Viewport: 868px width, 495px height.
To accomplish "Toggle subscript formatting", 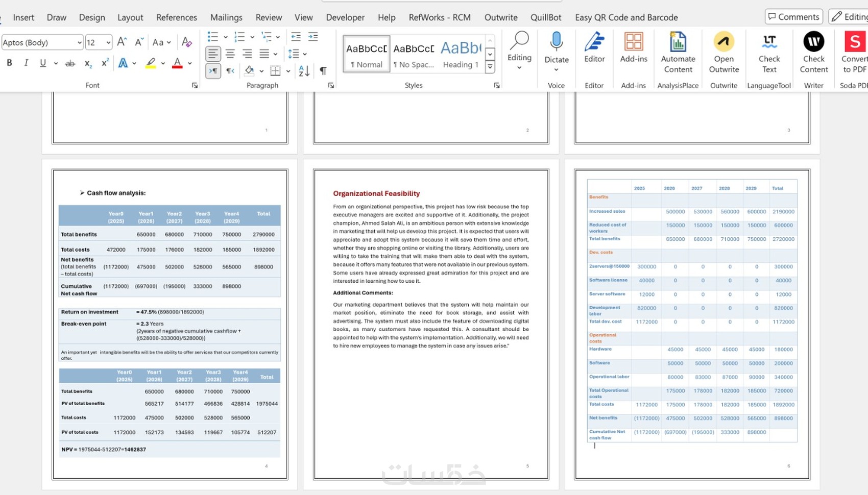I will (88, 63).
